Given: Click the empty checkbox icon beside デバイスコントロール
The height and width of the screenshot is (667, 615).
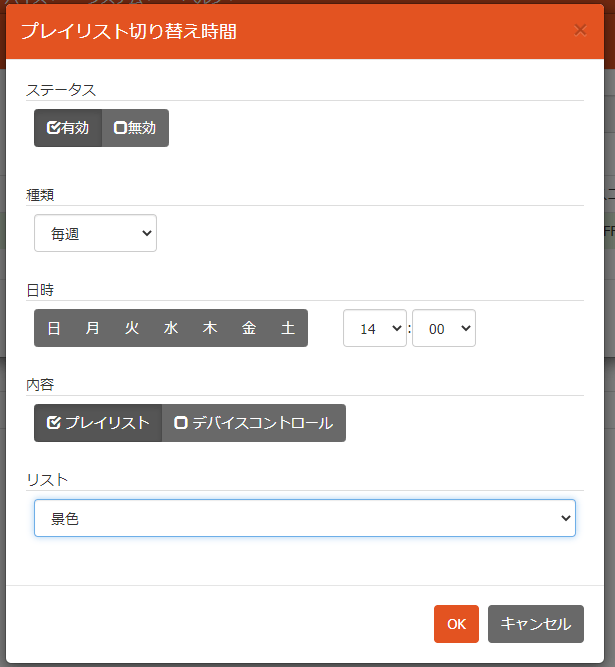Looking at the screenshot, I should click(x=181, y=423).
